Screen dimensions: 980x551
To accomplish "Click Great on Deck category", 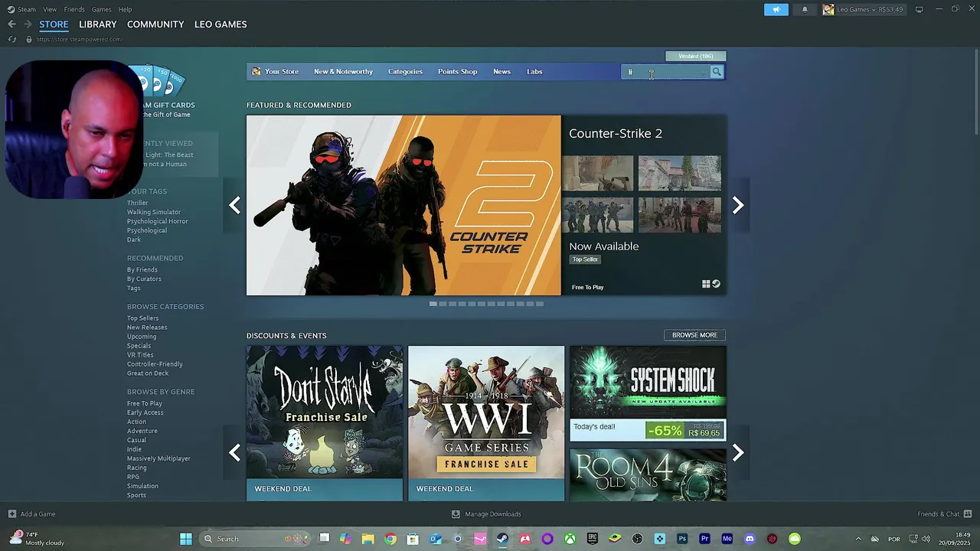I will pos(148,373).
